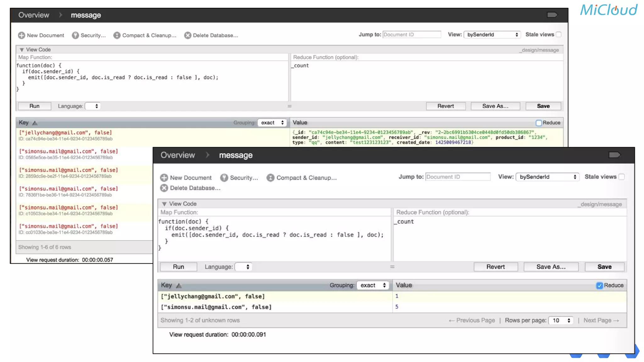
Task: Click Delete Database icon in back window
Action: coord(188,35)
